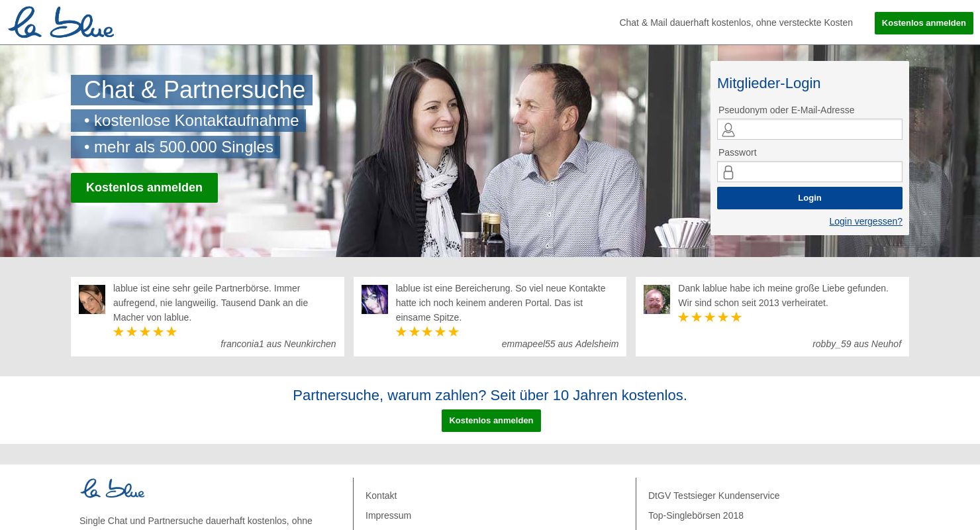Click the blue Login button
Screen dimensions: 980x530
(x=810, y=198)
